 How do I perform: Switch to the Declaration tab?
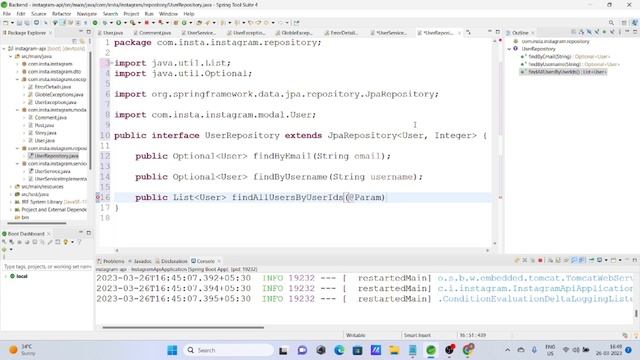tap(171, 261)
